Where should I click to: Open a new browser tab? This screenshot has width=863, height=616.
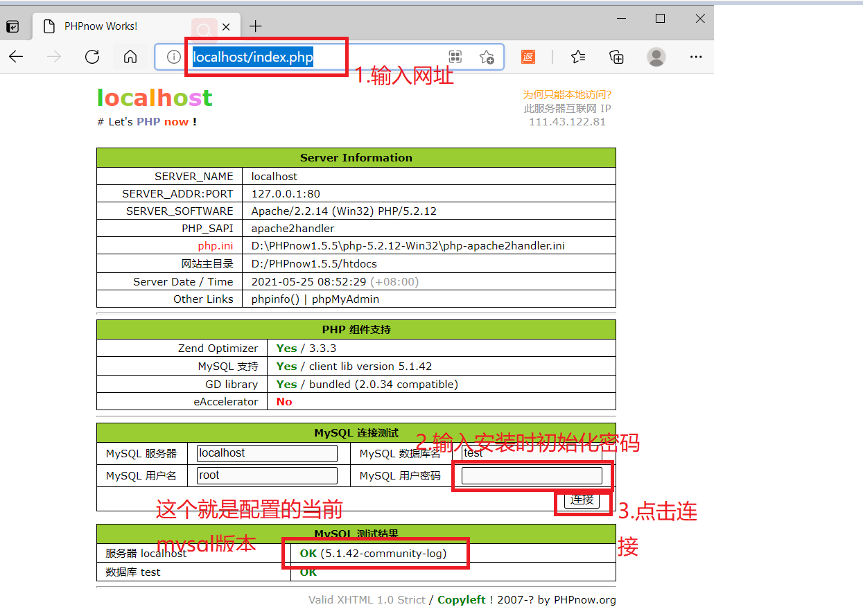coord(256,26)
